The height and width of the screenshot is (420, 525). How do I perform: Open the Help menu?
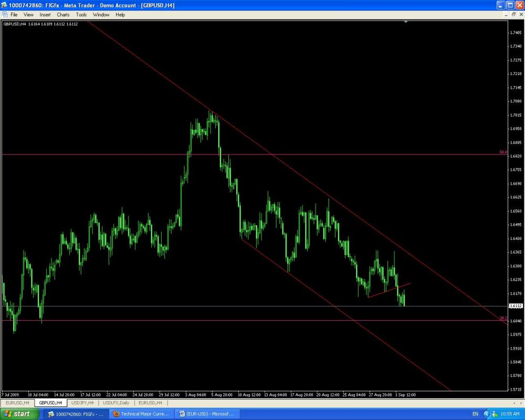tap(120, 15)
